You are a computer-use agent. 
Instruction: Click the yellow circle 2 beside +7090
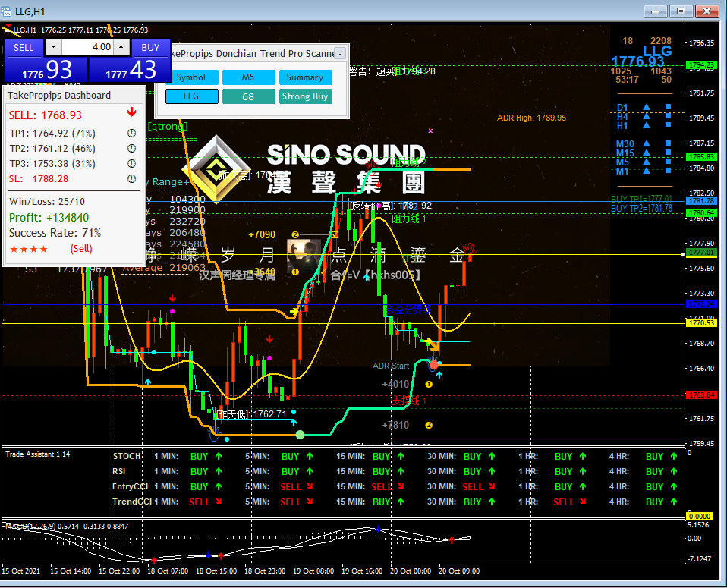[x=295, y=234]
